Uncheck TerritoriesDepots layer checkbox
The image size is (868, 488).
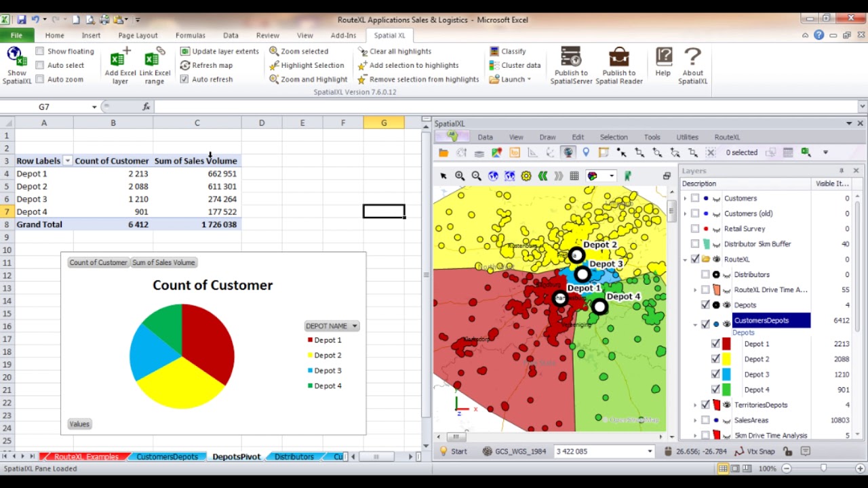(705, 405)
